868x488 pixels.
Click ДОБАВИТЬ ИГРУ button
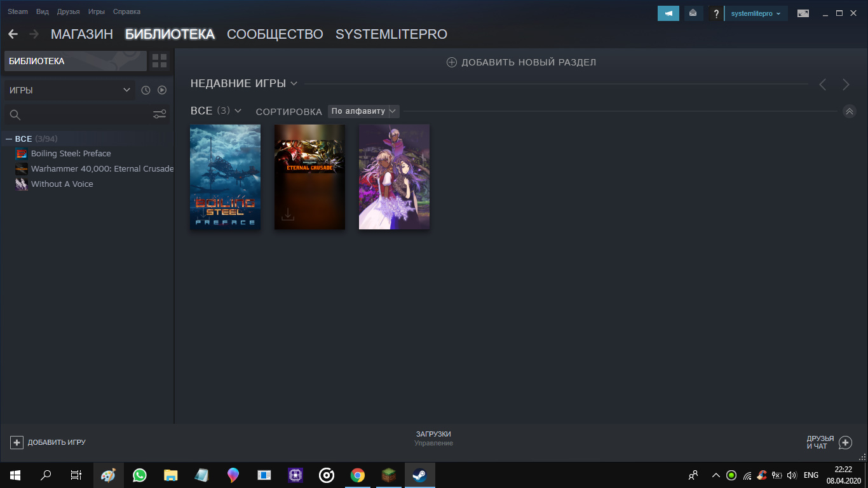click(48, 442)
